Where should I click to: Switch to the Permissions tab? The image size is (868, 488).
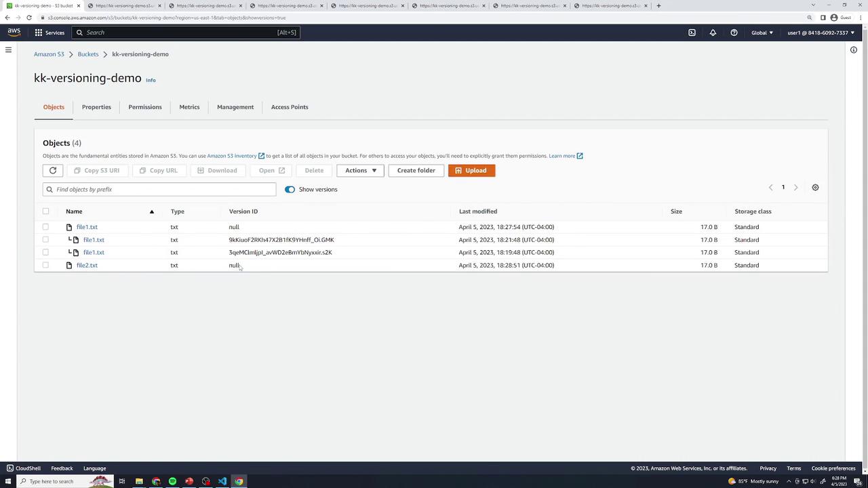coord(145,107)
